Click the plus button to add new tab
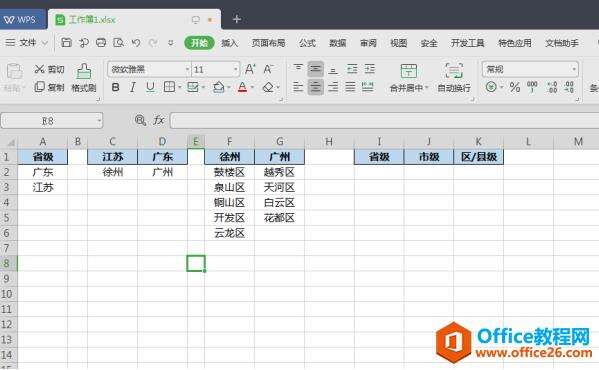Screen dimensions: 599x370 pyautogui.click(x=236, y=19)
